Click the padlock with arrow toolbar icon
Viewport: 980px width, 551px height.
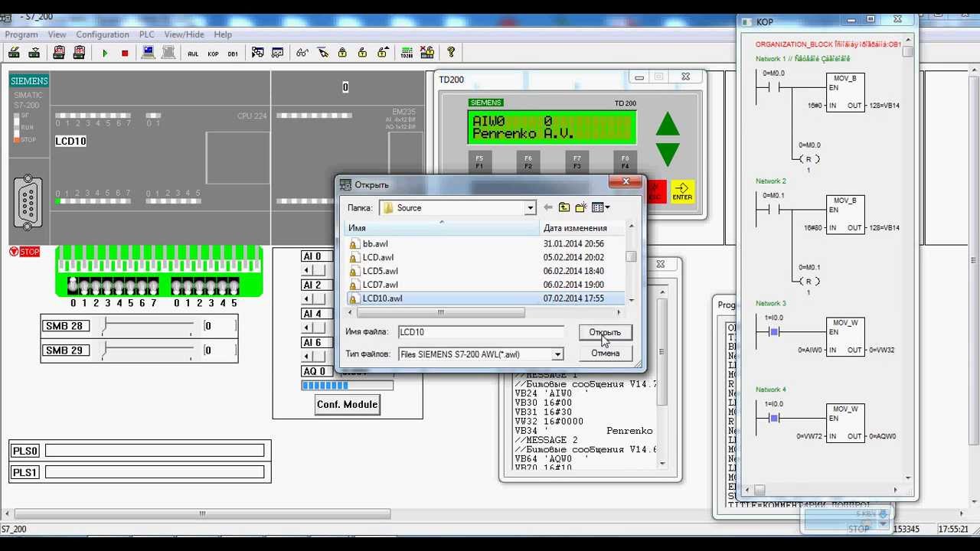coord(382,53)
